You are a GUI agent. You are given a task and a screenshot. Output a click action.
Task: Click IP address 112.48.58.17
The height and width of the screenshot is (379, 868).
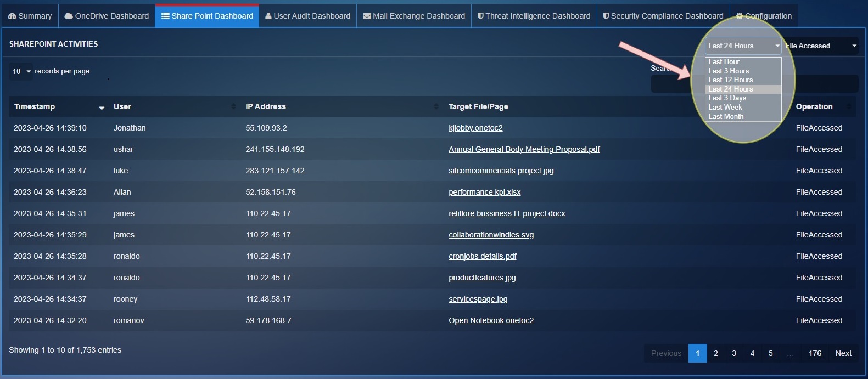point(268,299)
